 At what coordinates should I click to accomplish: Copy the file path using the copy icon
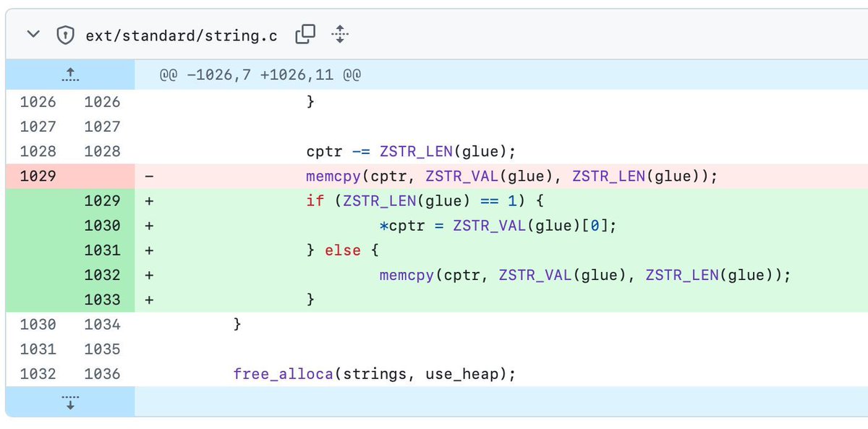point(305,33)
